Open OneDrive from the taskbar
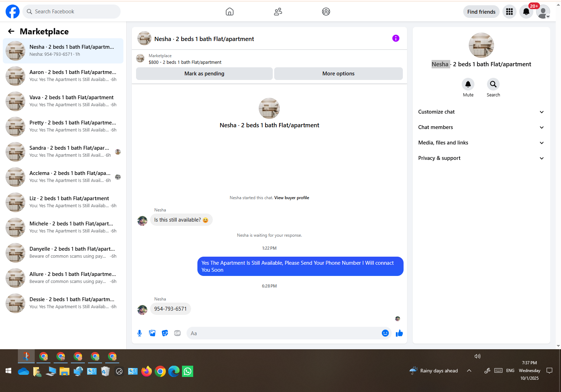 coord(23,371)
